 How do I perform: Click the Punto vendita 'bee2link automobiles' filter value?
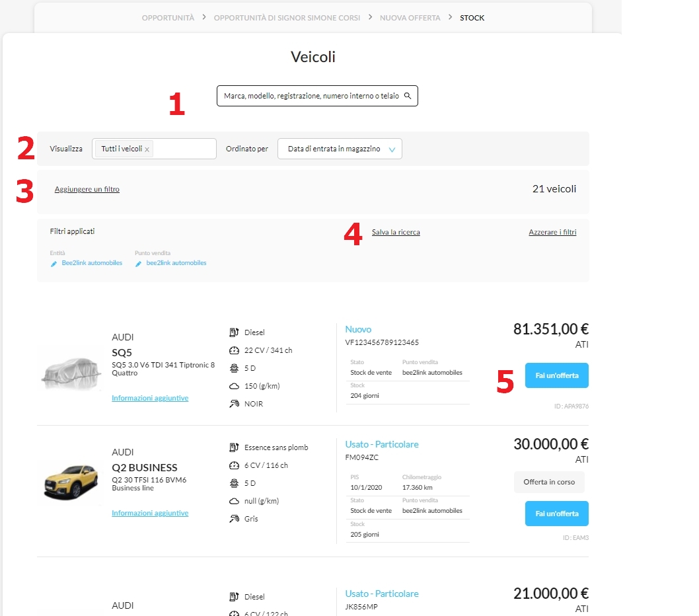tap(176, 263)
